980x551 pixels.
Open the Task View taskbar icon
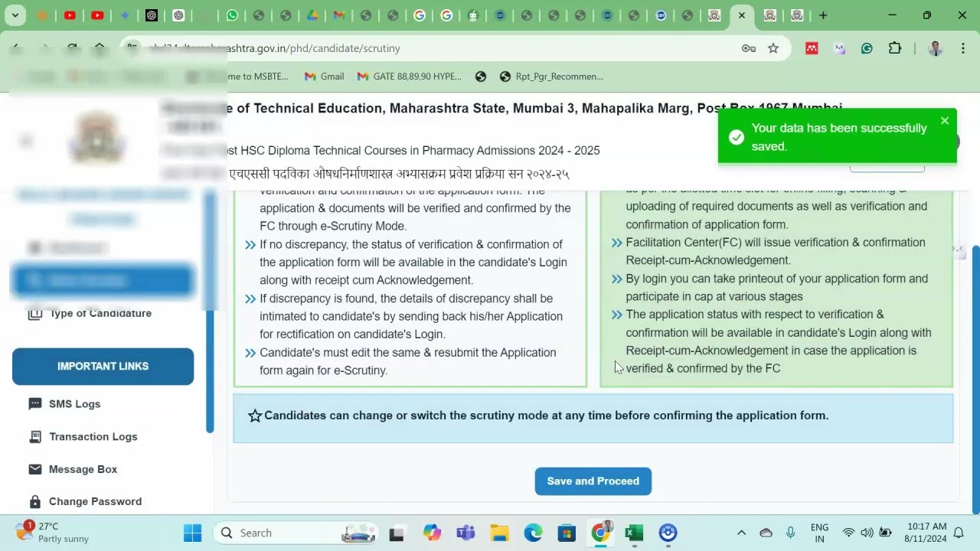tap(396, 533)
